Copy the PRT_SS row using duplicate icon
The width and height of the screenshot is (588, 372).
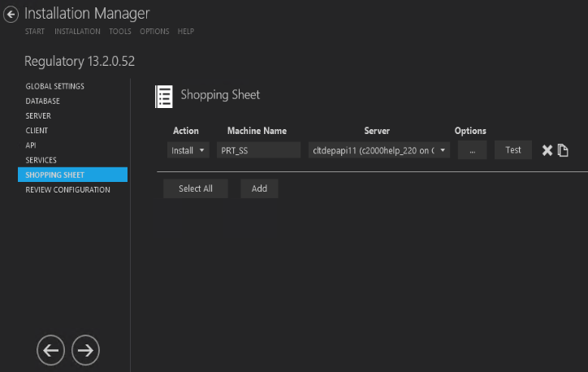(x=563, y=150)
